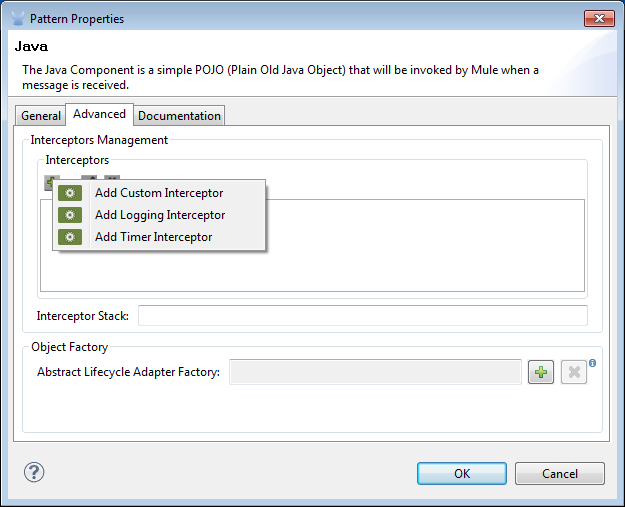This screenshot has height=507, width=625.
Task: Open the Documentation tab
Action: (x=179, y=116)
